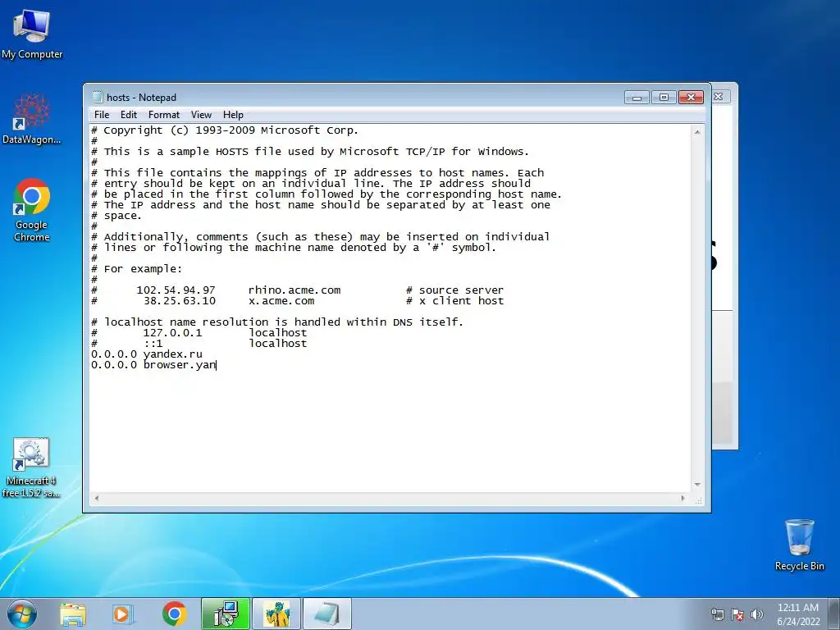840x630 pixels.
Task: Place cursor on the yandex.ru line
Action: click(147, 354)
